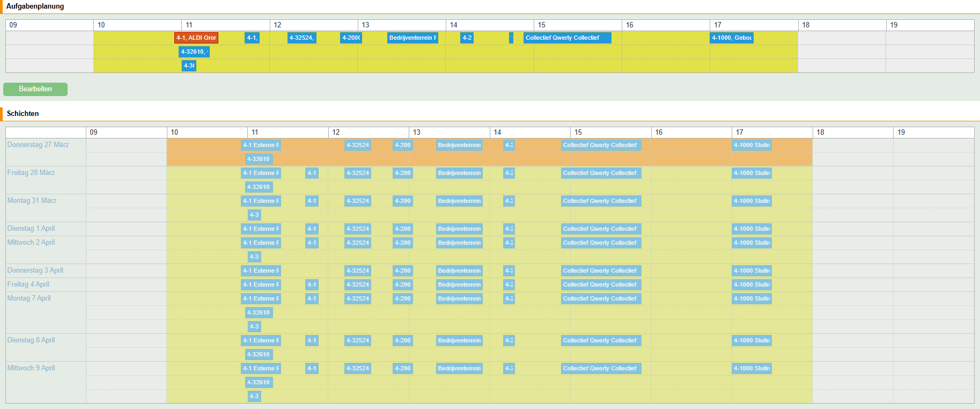
Task: Select 'Bedrijventerrein' task in the Aufgabenplanung row
Action: (x=412, y=38)
